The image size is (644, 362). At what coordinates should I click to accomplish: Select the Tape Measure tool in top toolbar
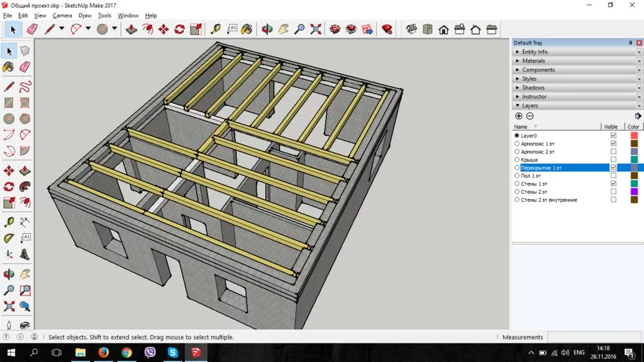pyautogui.click(x=216, y=29)
